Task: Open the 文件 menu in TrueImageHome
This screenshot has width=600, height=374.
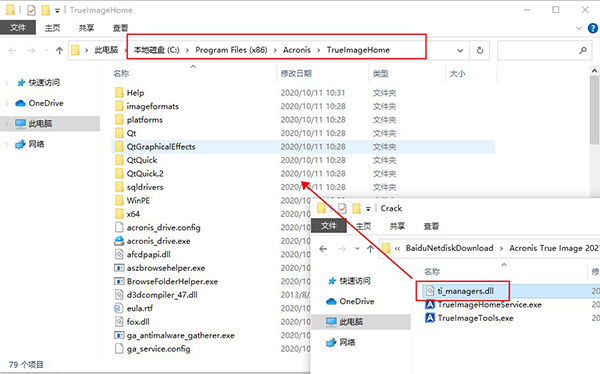Action: coord(18,28)
